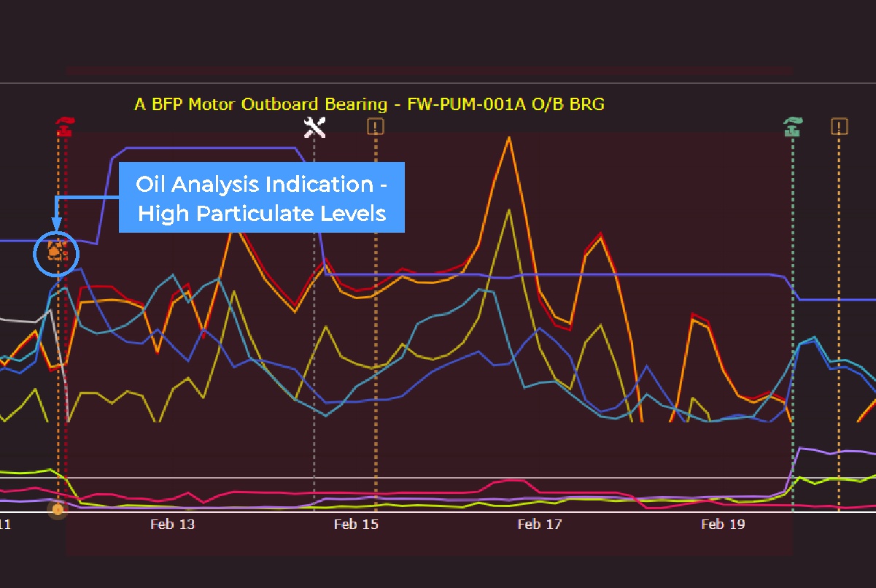Click the white wrench maintenance icon
The width and height of the screenshot is (876, 588).
tap(314, 127)
